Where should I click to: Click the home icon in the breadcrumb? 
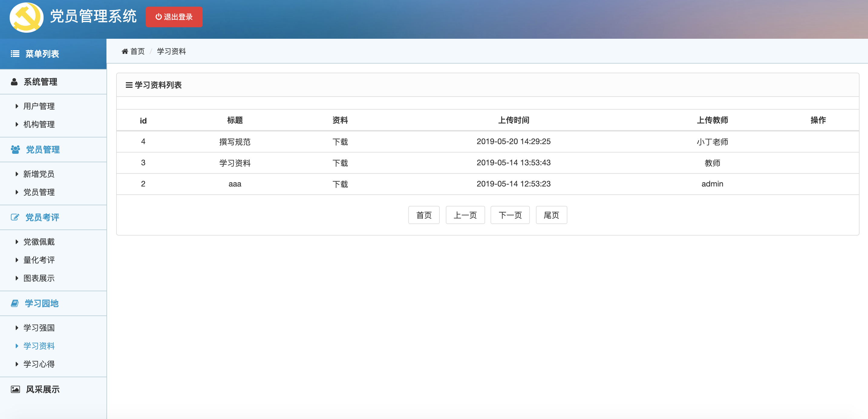click(x=125, y=51)
